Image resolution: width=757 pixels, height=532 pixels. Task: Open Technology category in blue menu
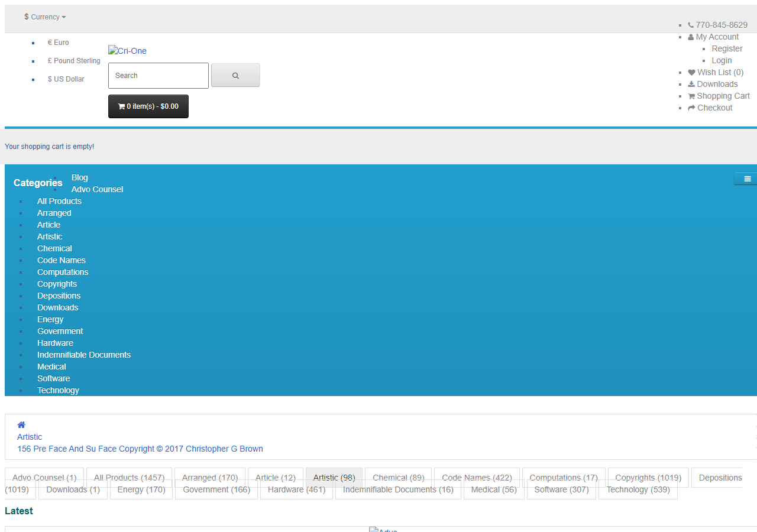[x=58, y=390]
